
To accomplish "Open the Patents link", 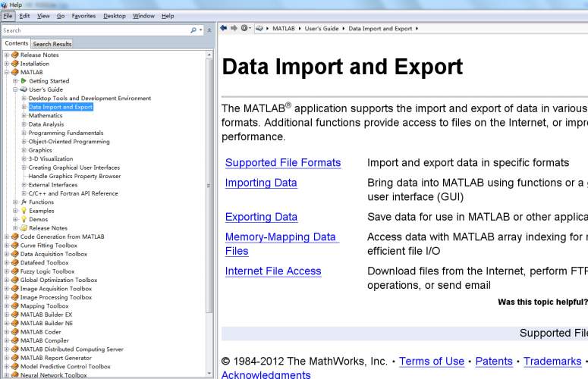I will [x=494, y=361].
